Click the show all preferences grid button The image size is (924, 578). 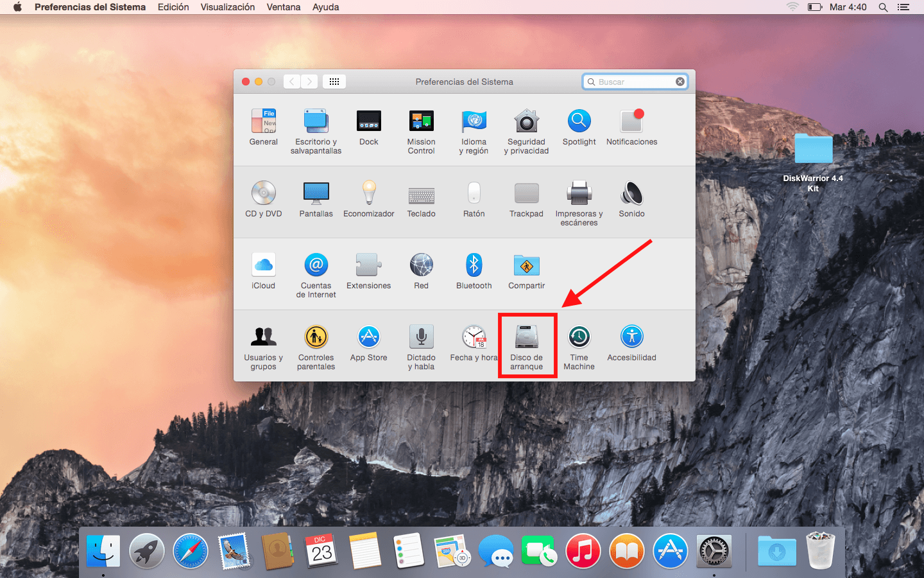point(334,82)
